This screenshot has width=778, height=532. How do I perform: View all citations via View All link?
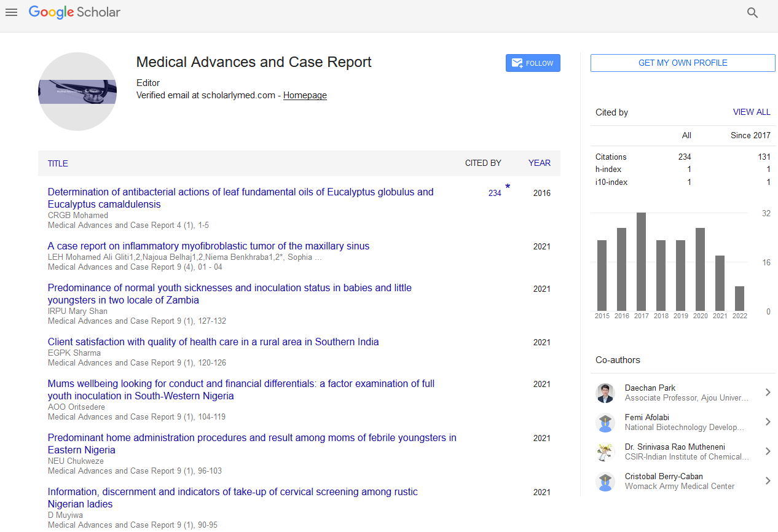click(x=751, y=112)
